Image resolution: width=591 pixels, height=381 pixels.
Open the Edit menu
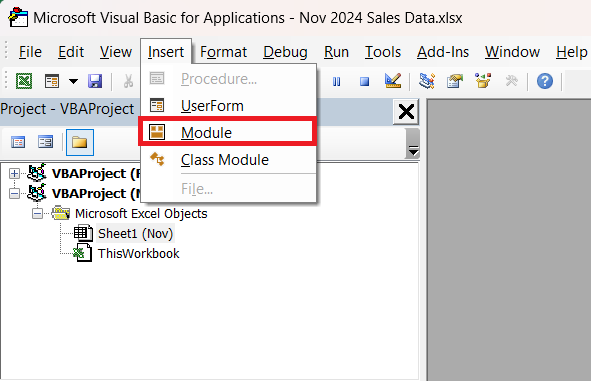71,52
